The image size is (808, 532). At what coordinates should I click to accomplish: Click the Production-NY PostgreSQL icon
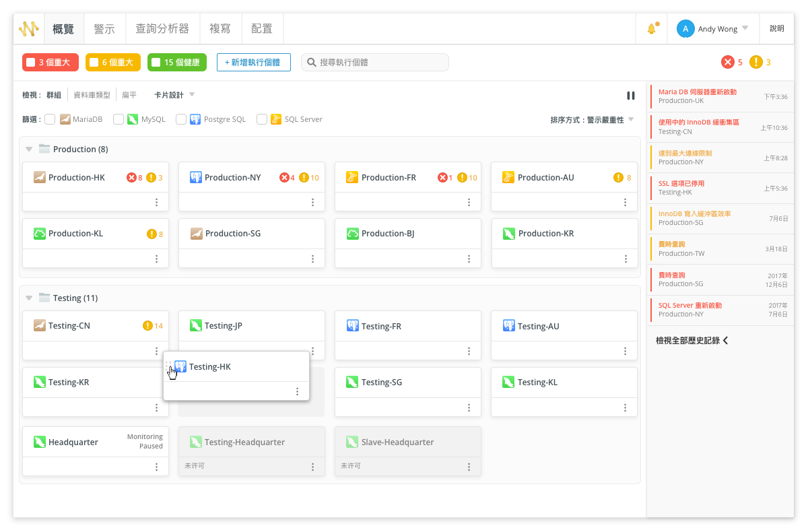point(196,178)
